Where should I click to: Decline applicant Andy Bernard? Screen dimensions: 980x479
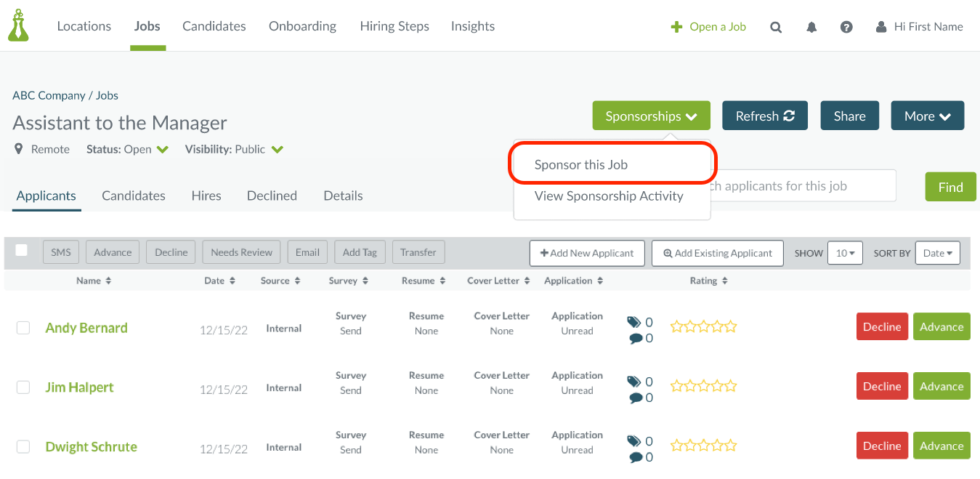tap(882, 327)
